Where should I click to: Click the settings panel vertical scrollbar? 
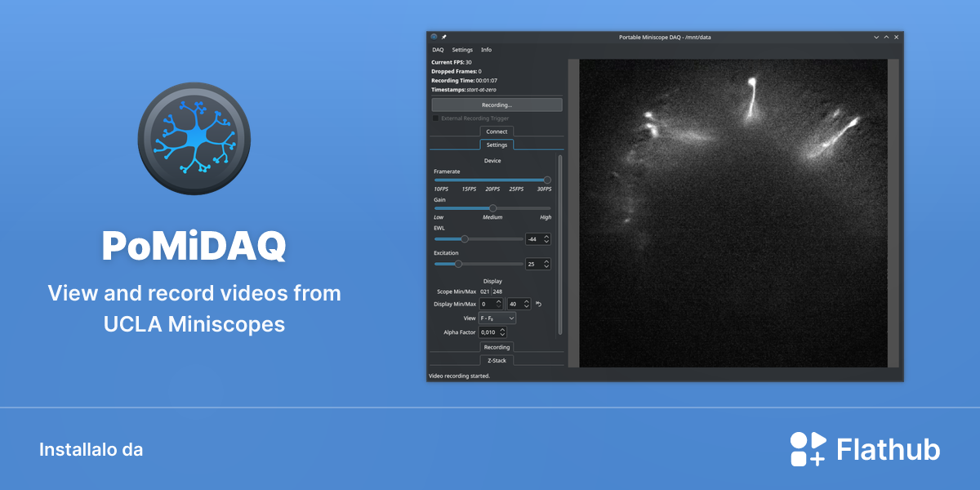click(x=560, y=245)
